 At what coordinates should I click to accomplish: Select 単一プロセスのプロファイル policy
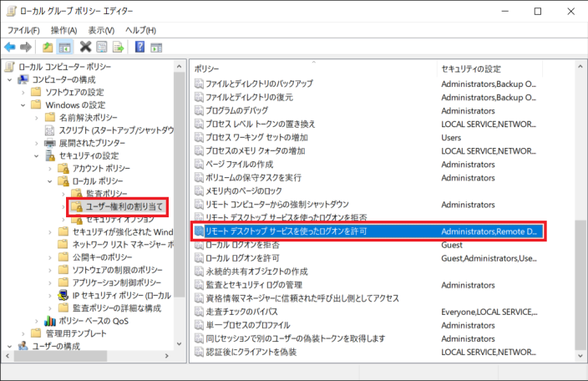click(x=248, y=325)
